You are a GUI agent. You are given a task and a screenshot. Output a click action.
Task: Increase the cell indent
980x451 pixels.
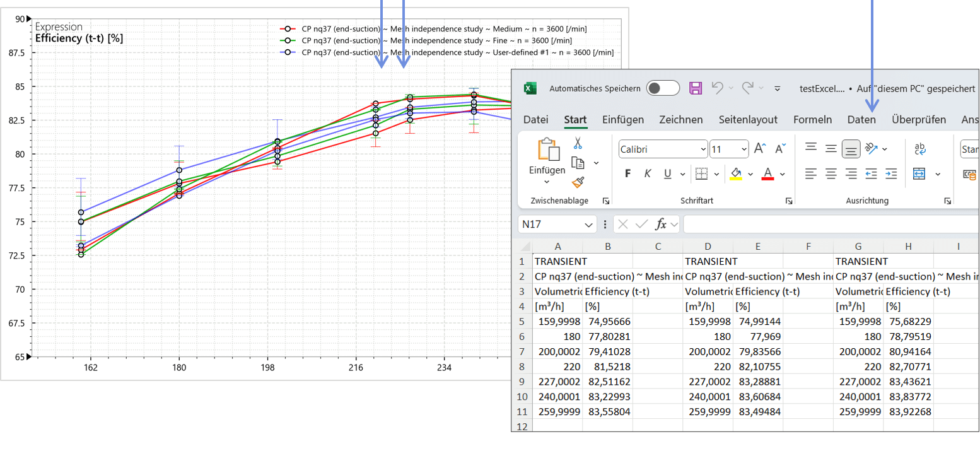point(891,173)
